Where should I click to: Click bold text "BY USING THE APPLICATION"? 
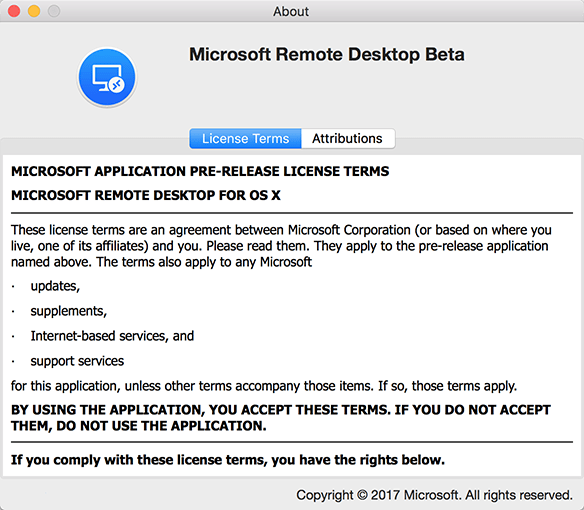(x=281, y=418)
